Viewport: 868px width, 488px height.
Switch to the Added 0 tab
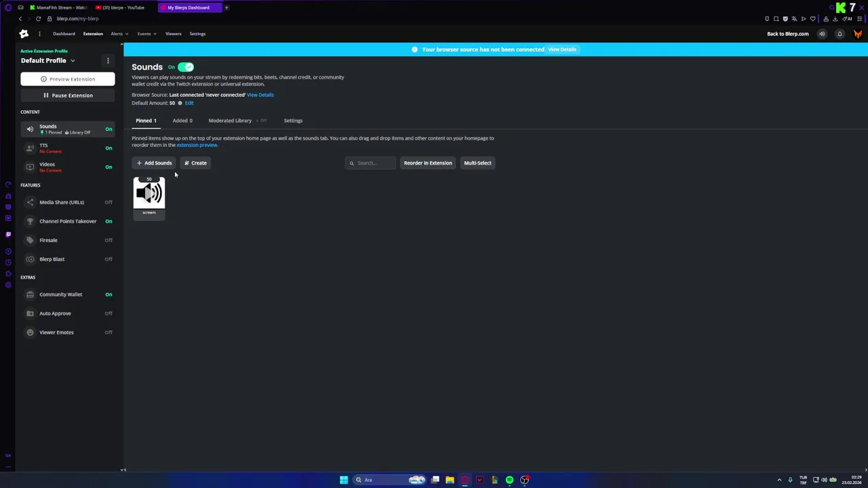coord(182,121)
